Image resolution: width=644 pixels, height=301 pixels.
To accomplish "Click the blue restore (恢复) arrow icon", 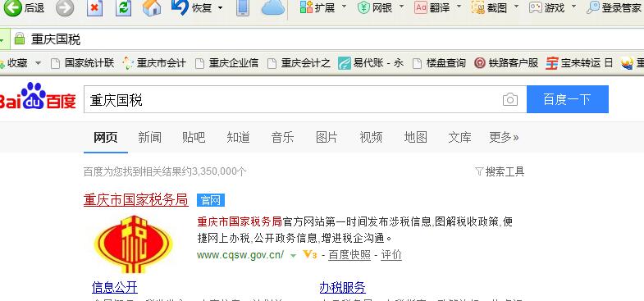I will (x=180, y=7).
